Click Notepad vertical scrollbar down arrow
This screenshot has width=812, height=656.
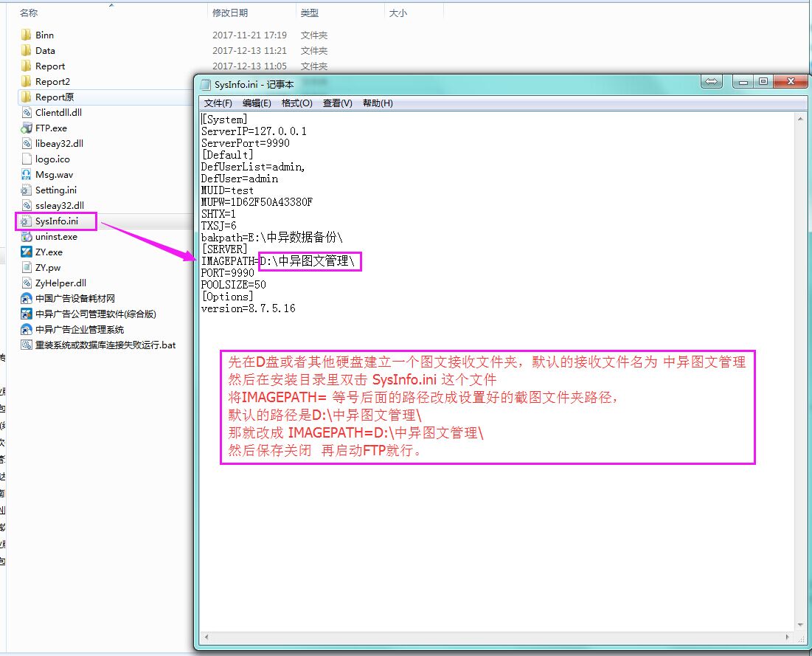pyautogui.click(x=800, y=625)
